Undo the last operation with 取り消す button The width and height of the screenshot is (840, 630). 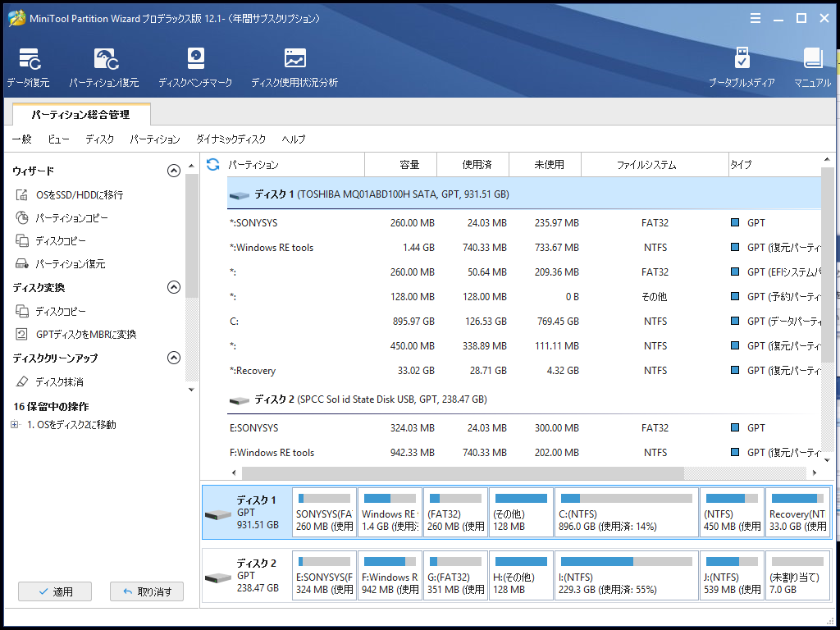147,591
